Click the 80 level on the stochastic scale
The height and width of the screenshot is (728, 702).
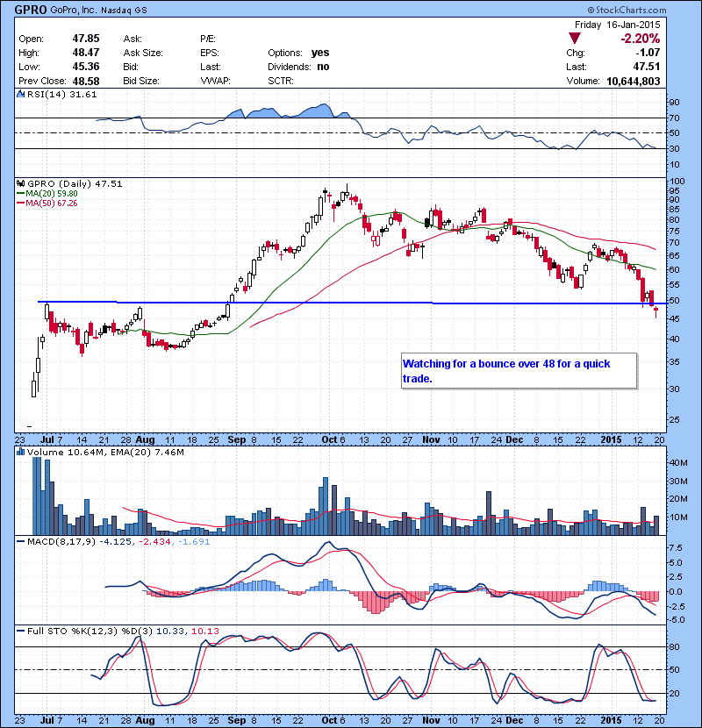674,646
